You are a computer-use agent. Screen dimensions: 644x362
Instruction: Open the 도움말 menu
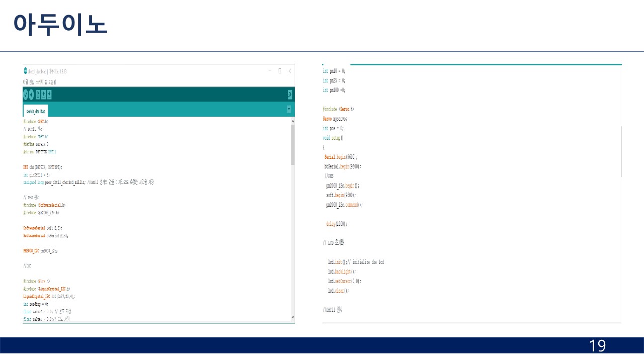click(53, 81)
